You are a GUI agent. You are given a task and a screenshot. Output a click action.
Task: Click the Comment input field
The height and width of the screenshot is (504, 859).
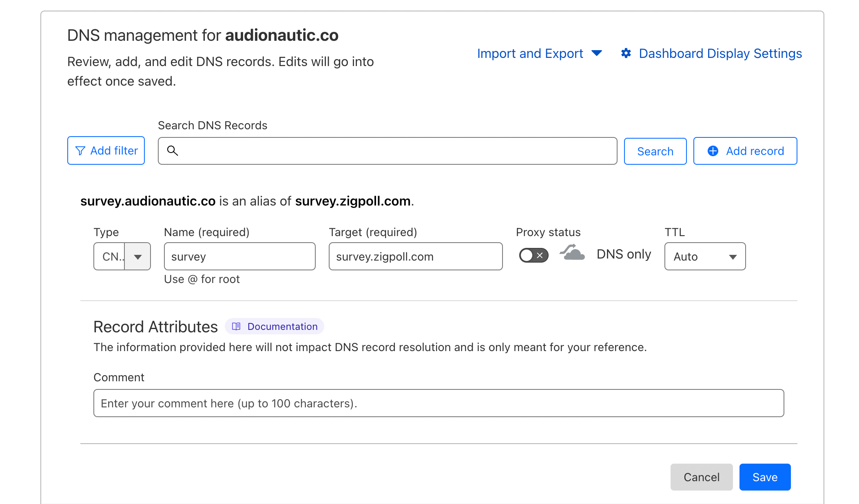click(438, 403)
